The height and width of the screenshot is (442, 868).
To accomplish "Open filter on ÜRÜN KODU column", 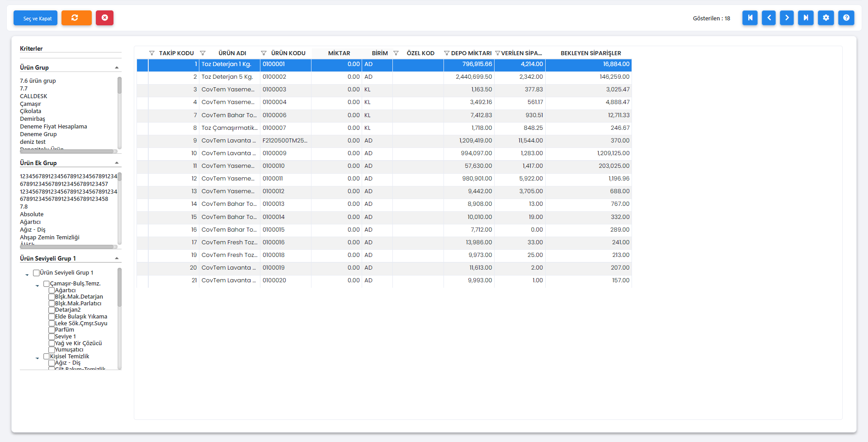I will click(x=264, y=53).
